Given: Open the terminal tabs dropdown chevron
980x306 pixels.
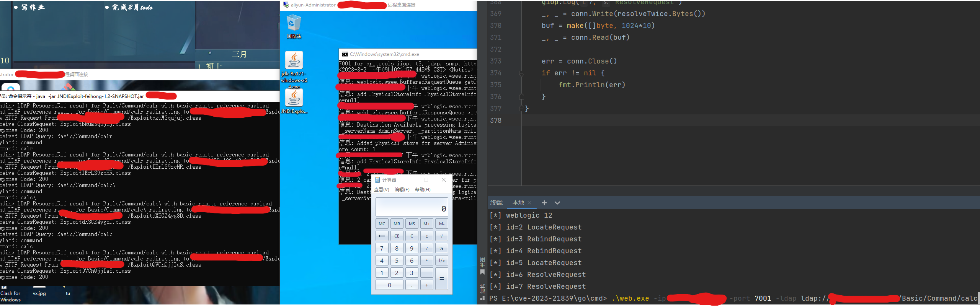Looking at the screenshot, I should click(x=557, y=203).
